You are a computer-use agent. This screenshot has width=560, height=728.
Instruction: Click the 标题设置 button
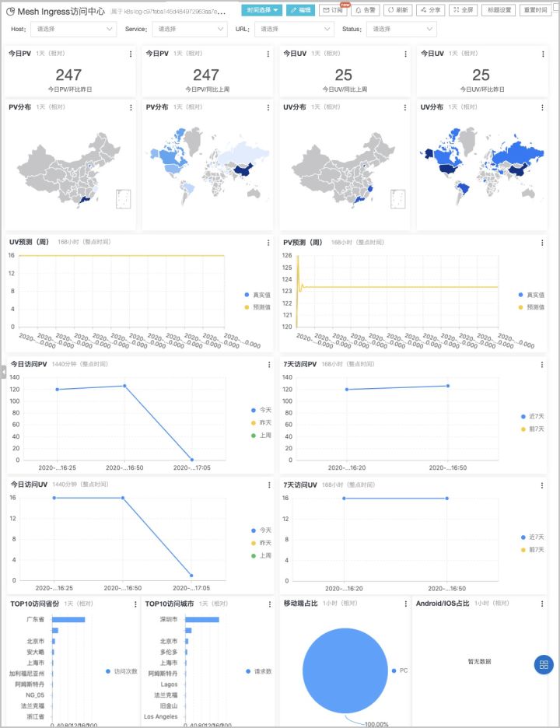(499, 10)
